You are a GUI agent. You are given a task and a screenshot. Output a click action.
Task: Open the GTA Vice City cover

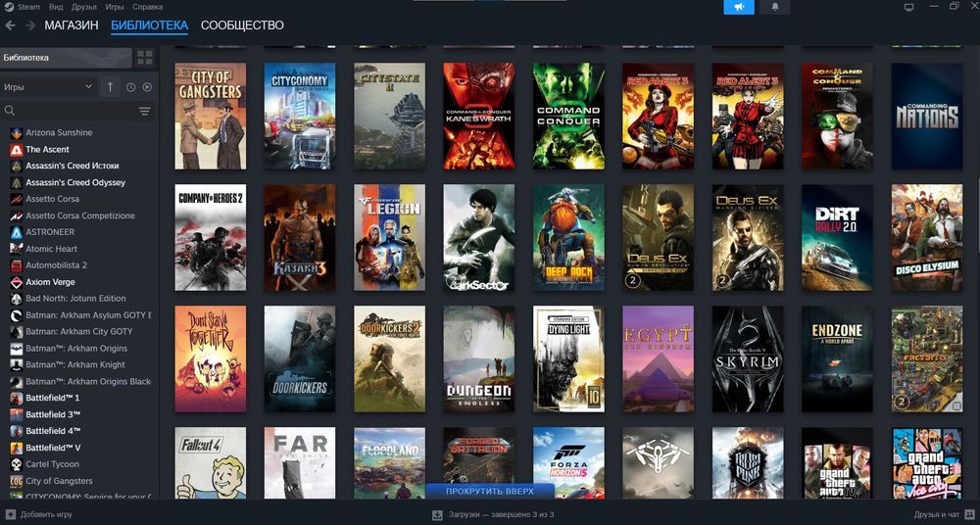[927, 462]
